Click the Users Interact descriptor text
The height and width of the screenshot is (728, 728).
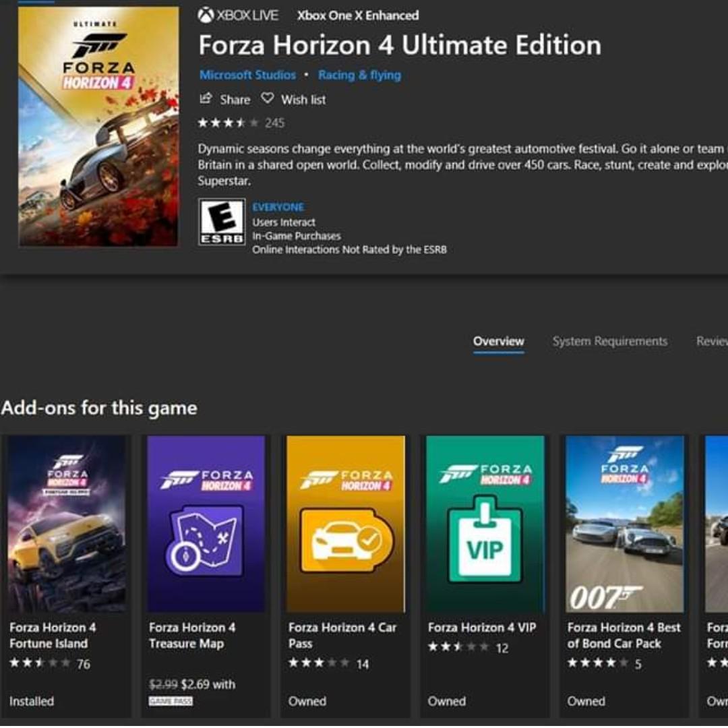coord(284,222)
